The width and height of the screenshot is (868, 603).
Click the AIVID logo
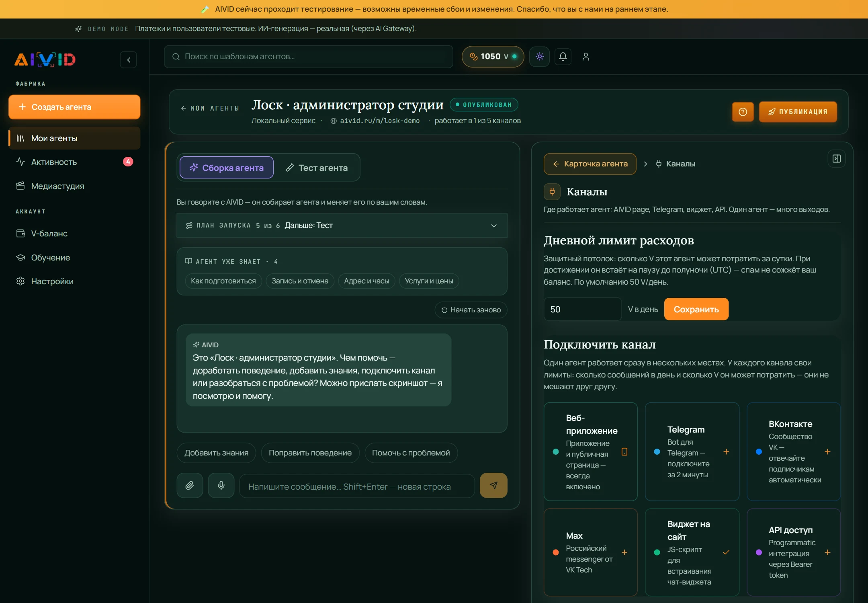(x=45, y=59)
